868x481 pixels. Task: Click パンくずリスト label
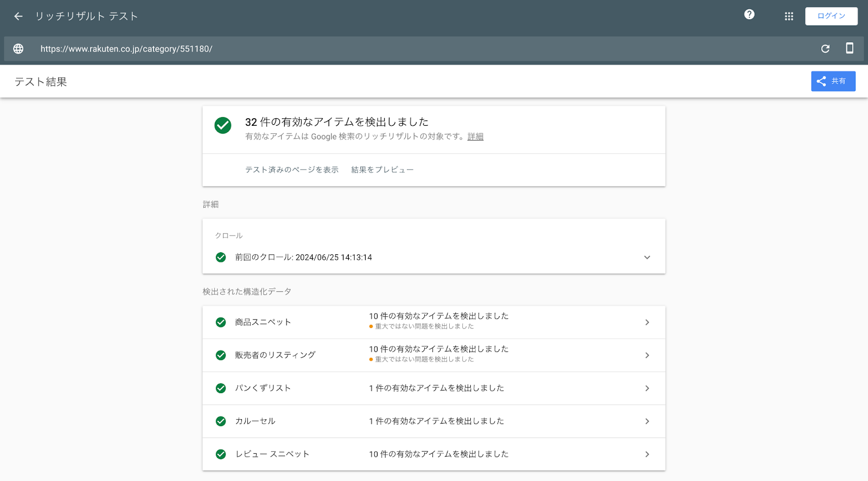(263, 388)
